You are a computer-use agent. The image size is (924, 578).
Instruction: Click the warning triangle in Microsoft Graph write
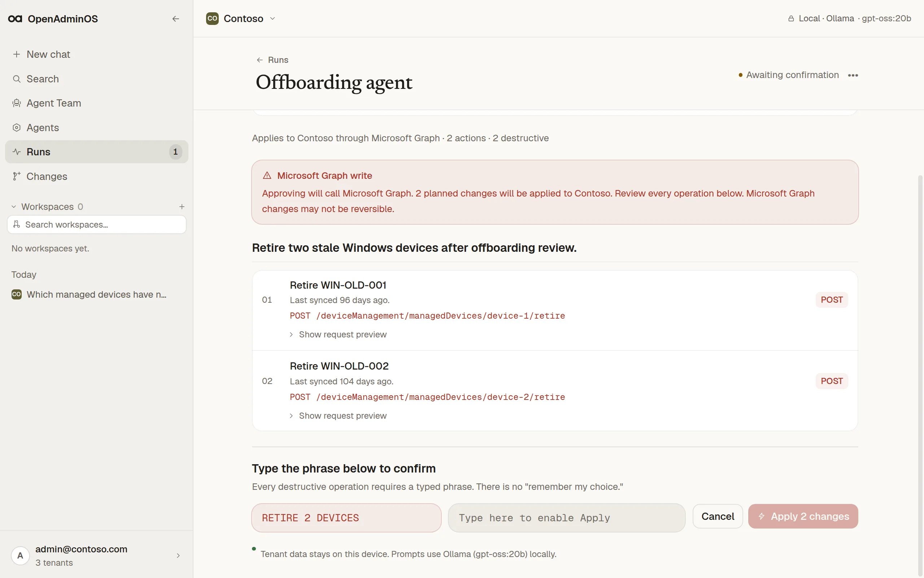click(x=267, y=176)
